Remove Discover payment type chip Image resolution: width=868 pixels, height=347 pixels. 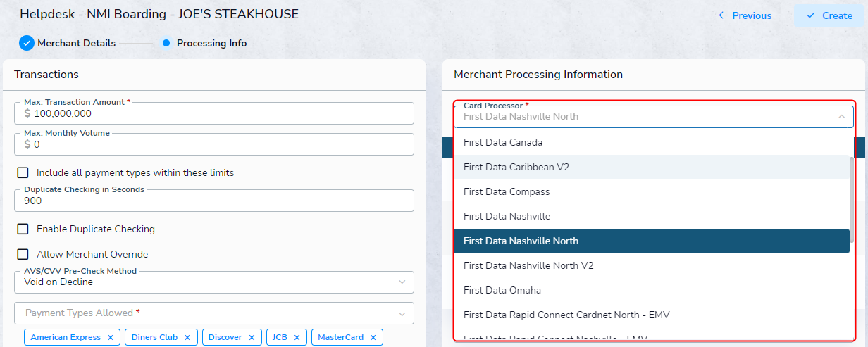click(252, 337)
